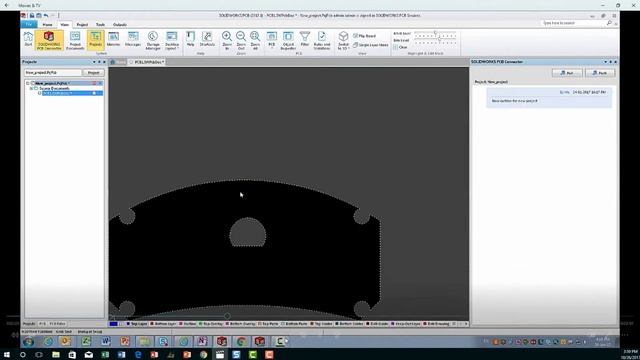Click the Zoom In magnifier
Image resolution: width=640 pixels, height=360 pixels.
[227, 40]
